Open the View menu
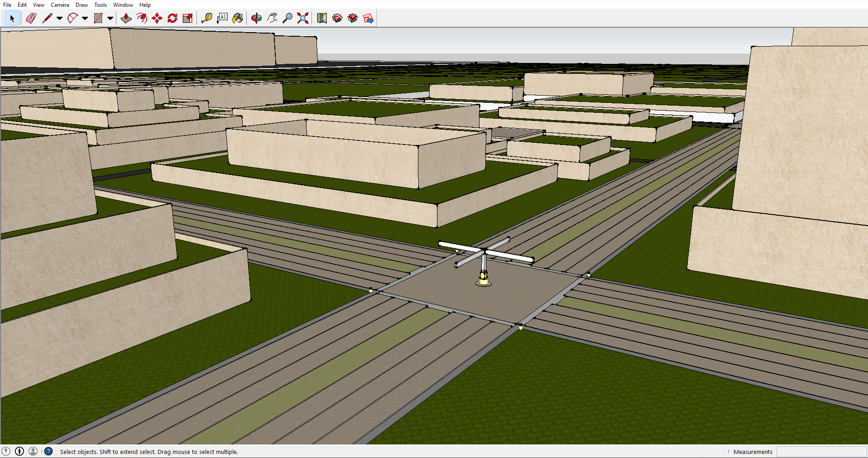Viewport: 868px width, 458px height. click(38, 5)
